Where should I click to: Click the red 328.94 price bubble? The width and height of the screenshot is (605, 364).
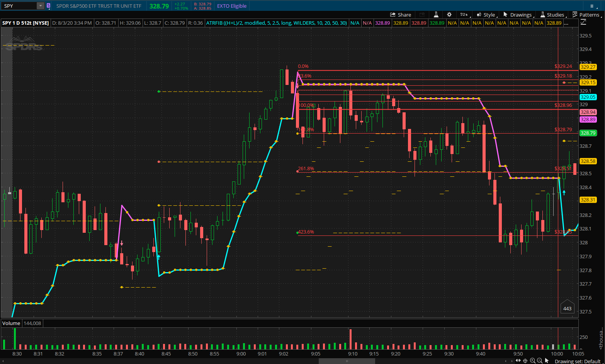(588, 112)
